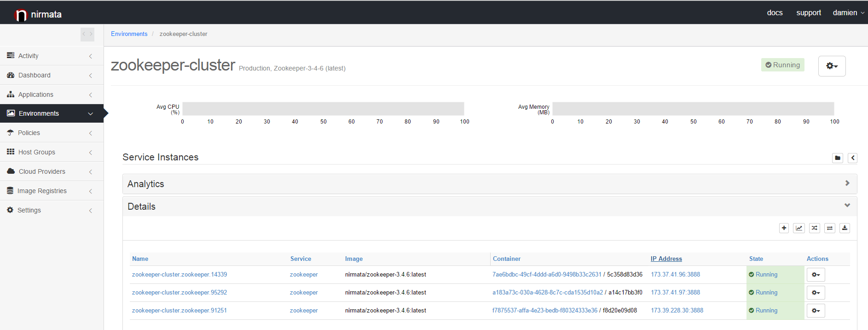Click the Avg Memory usage bar
Screen dimensions: 868x330
pos(693,109)
